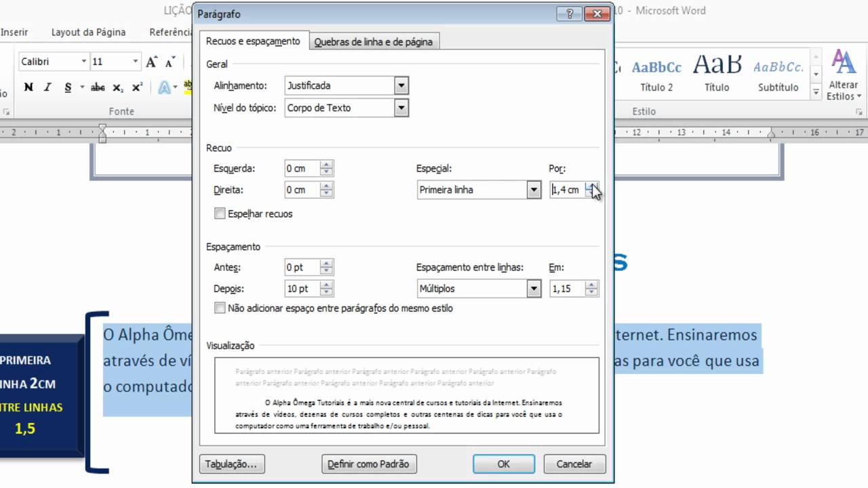Open Alinhamento dropdown
The image size is (868, 488).
(x=401, y=86)
